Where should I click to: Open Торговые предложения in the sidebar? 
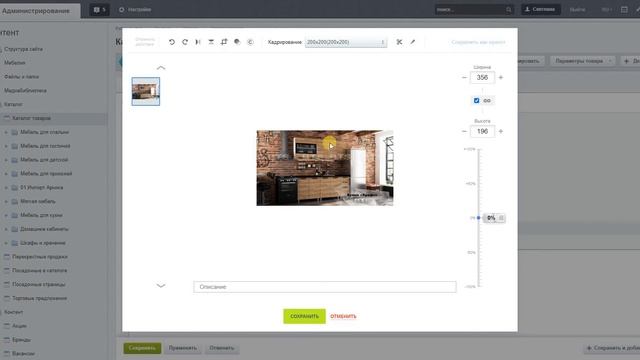coord(39,298)
